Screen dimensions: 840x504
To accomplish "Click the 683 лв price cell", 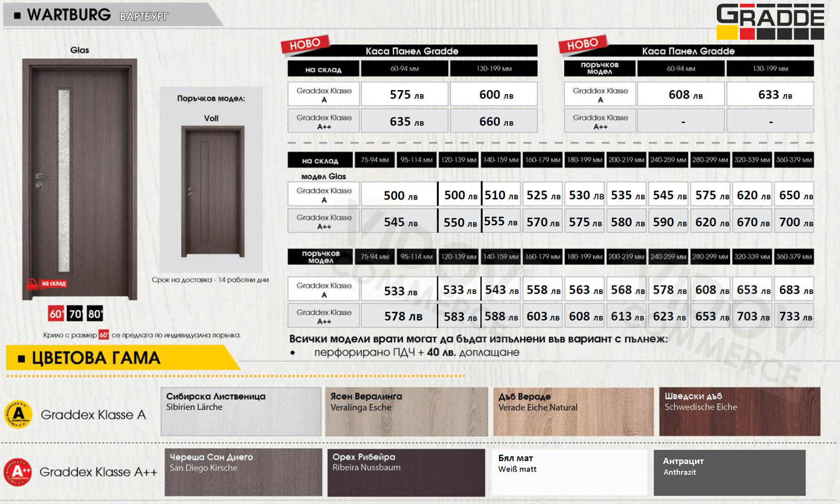I will click(794, 289).
